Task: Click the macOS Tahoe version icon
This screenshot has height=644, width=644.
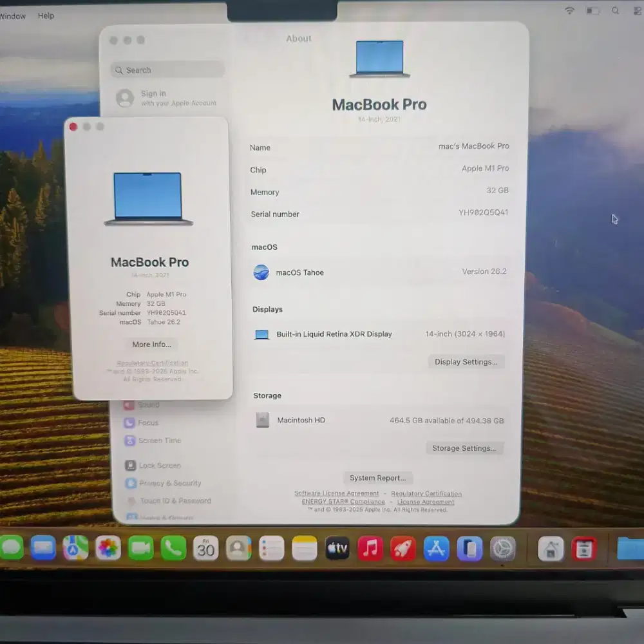Action: (261, 272)
